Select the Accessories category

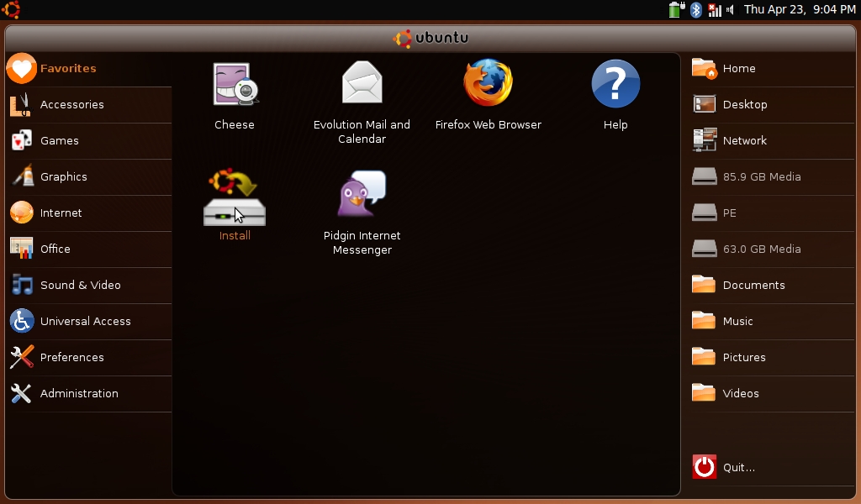pyautogui.click(x=72, y=105)
